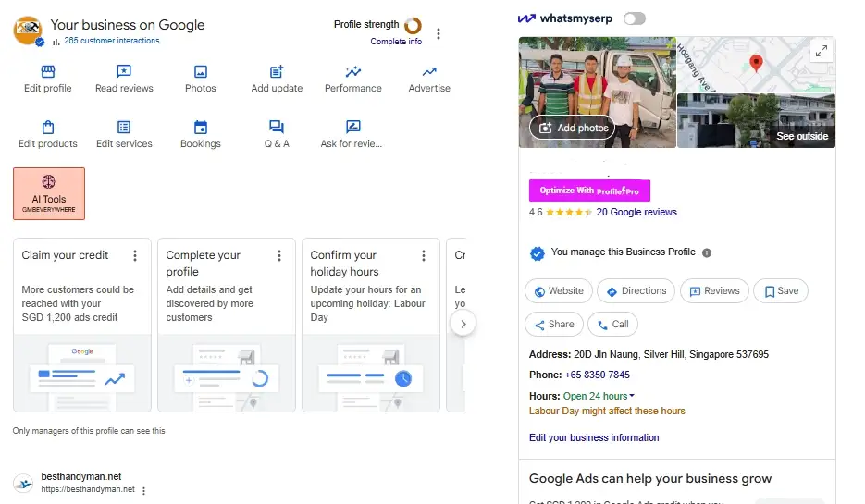Image resolution: width=865 pixels, height=504 pixels.
Task: Open options menu for besthandyman.net result
Action: [x=144, y=491]
